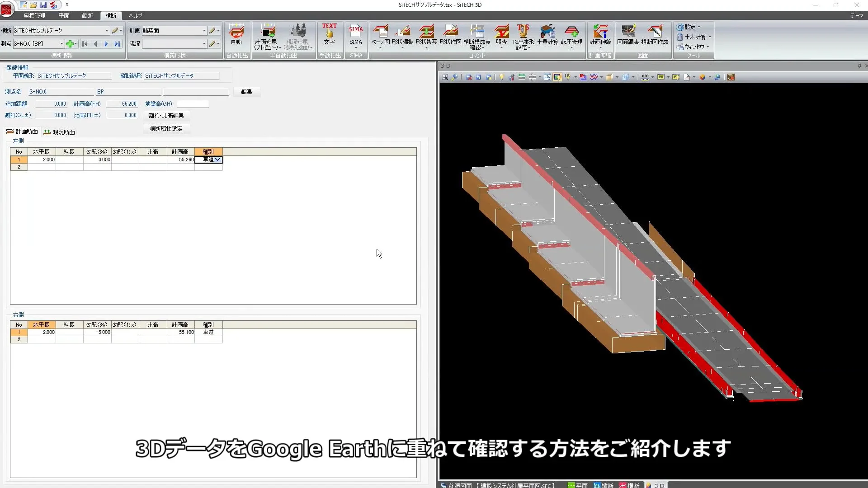Expand the 種別 車道 cell dropdown in left table

tap(217, 160)
